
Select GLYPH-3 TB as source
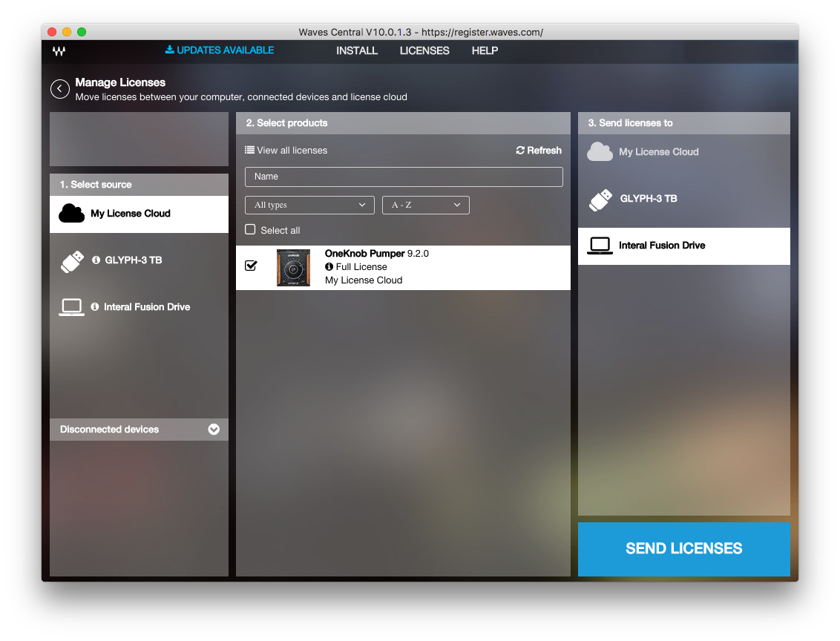(140, 260)
